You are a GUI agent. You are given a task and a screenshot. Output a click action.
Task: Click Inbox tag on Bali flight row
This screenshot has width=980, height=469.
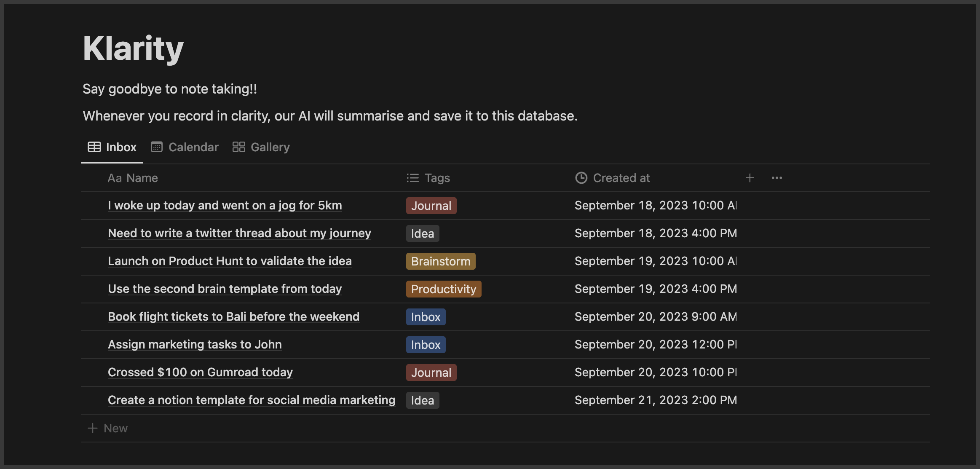click(x=426, y=317)
